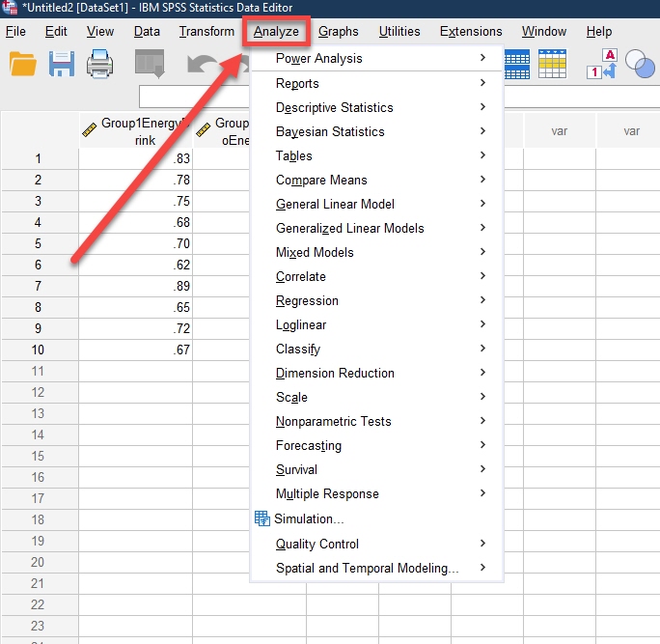Open the Nonparametric Tests submenu
660x644 pixels.
(x=376, y=421)
